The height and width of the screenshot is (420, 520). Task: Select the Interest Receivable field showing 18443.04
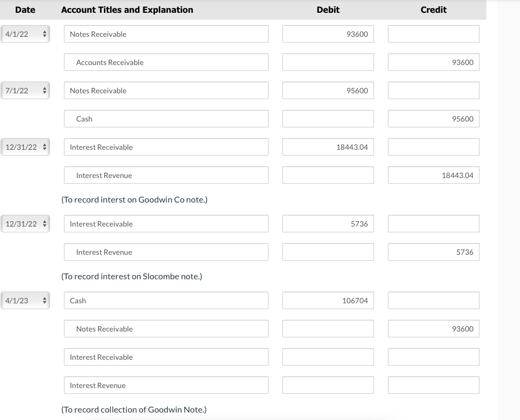click(328, 147)
